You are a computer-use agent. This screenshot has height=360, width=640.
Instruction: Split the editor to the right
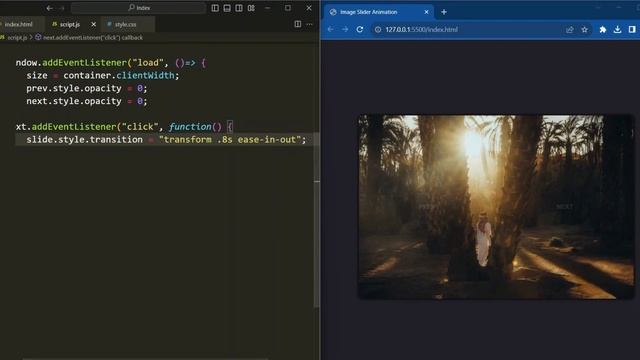tap(298, 24)
